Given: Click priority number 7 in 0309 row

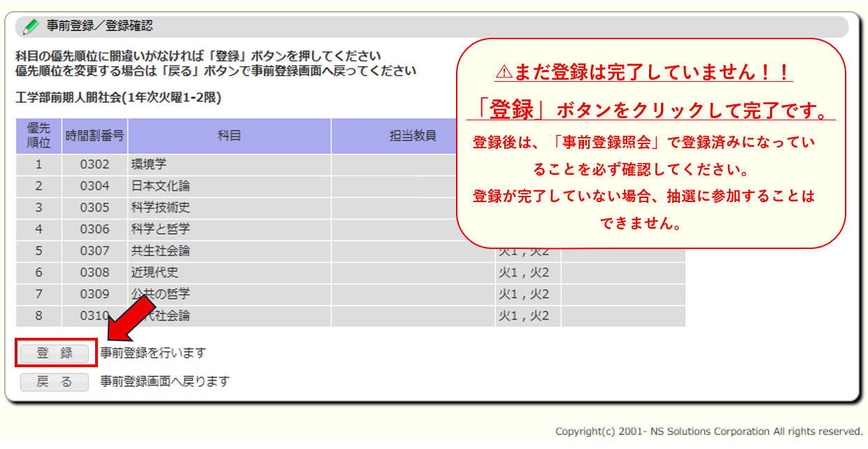Looking at the screenshot, I should pyautogui.click(x=38, y=294).
